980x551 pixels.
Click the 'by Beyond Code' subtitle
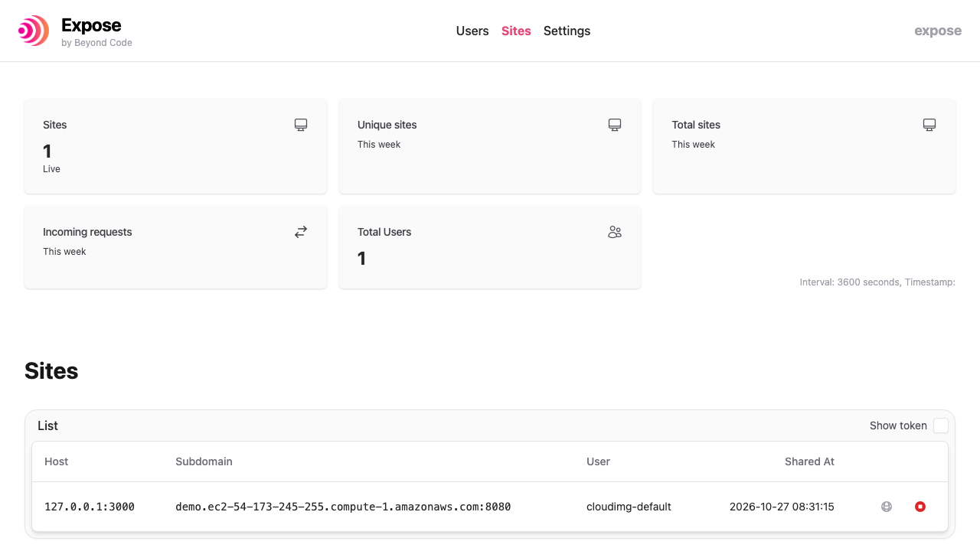click(x=96, y=43)
